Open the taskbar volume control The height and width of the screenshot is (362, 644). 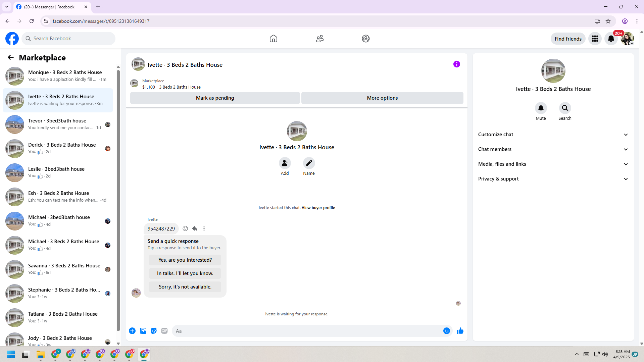coord(605,354)
